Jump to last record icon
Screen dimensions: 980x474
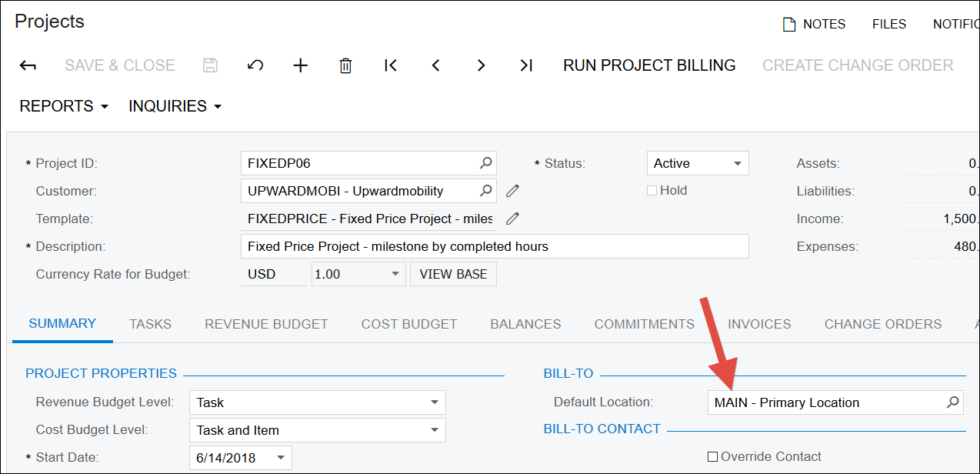click(x=526, y=66)
